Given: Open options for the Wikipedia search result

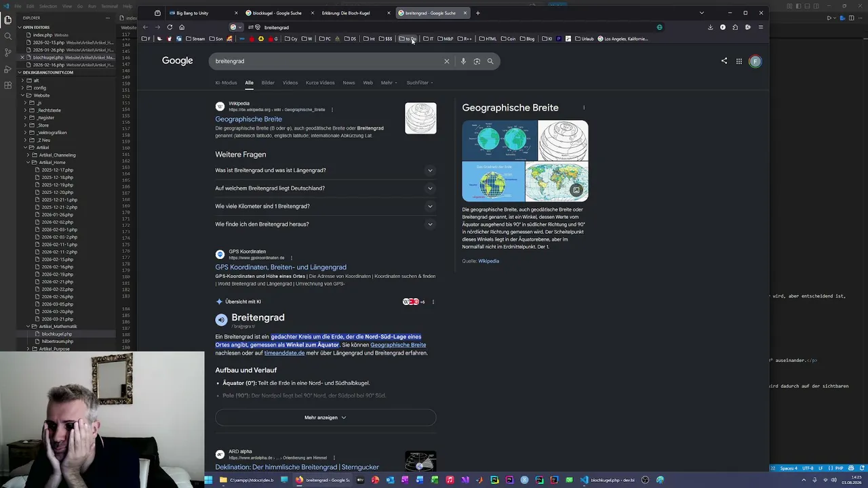Looking at the screenshot, I should pos(332,110).
